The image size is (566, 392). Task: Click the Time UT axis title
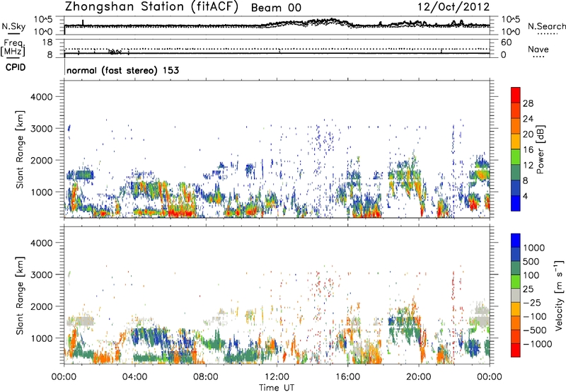277,388
